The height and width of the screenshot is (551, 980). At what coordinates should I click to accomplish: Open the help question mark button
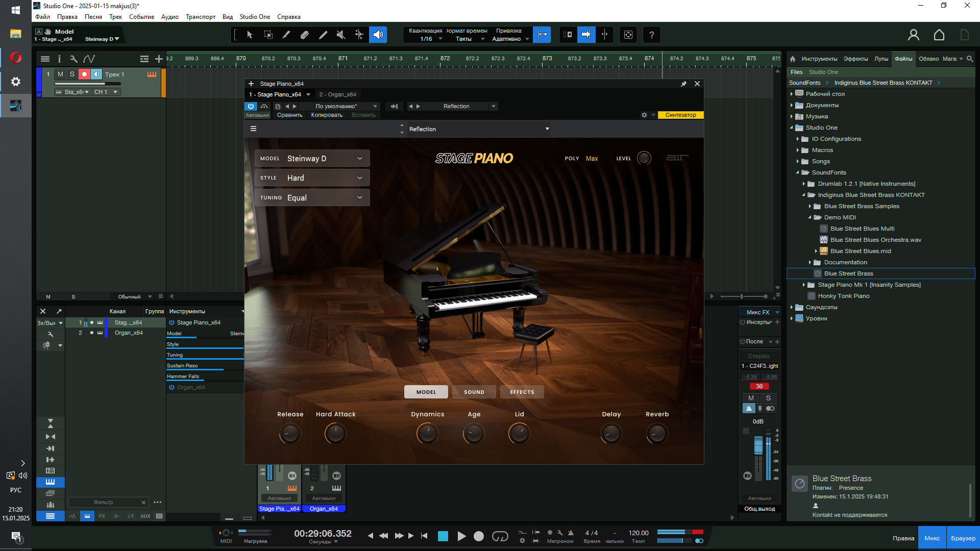pyautogui.click(x=651, y=35)
